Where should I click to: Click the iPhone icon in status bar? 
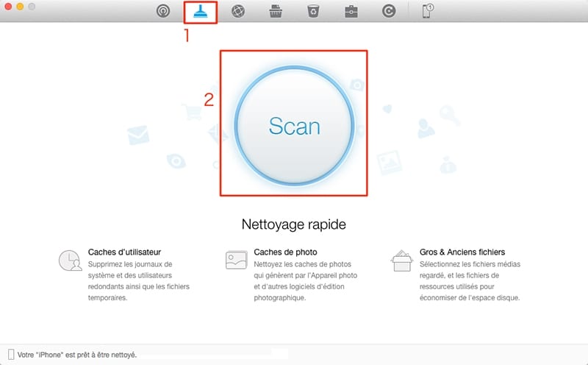click(11, 355)
